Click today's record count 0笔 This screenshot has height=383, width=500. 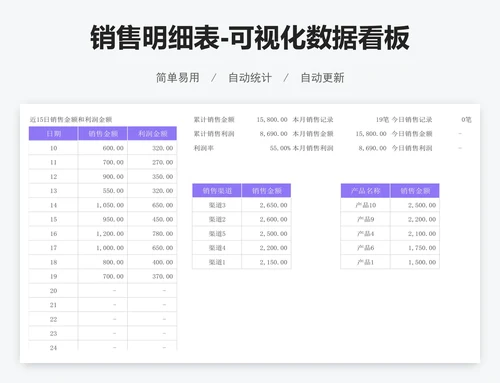click(466, 120)
